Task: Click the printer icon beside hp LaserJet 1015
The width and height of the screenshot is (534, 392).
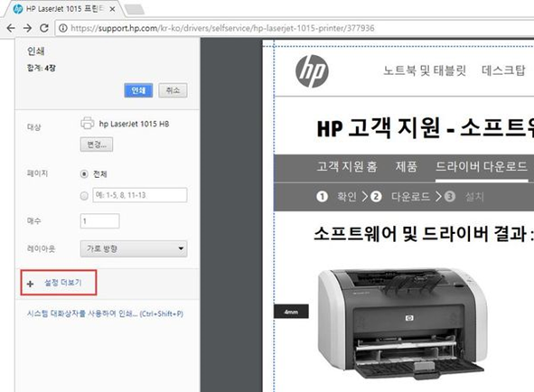Action: click(x=87, y=123)
